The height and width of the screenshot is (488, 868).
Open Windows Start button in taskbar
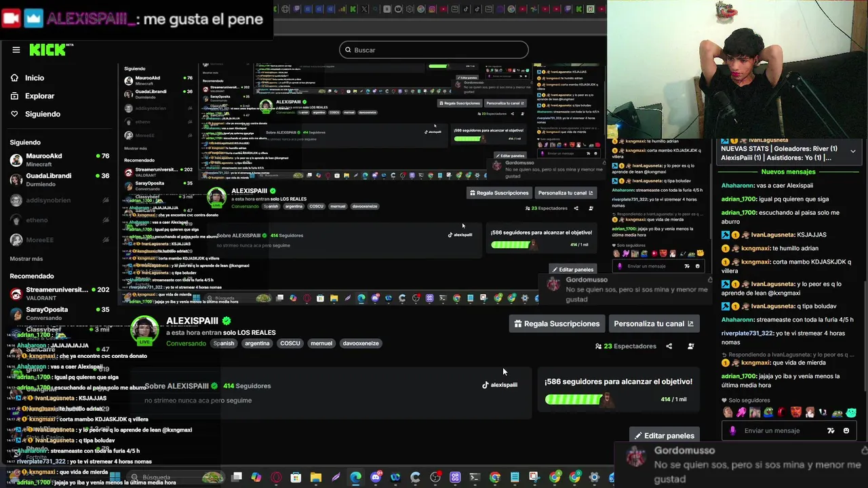point(115,477)
